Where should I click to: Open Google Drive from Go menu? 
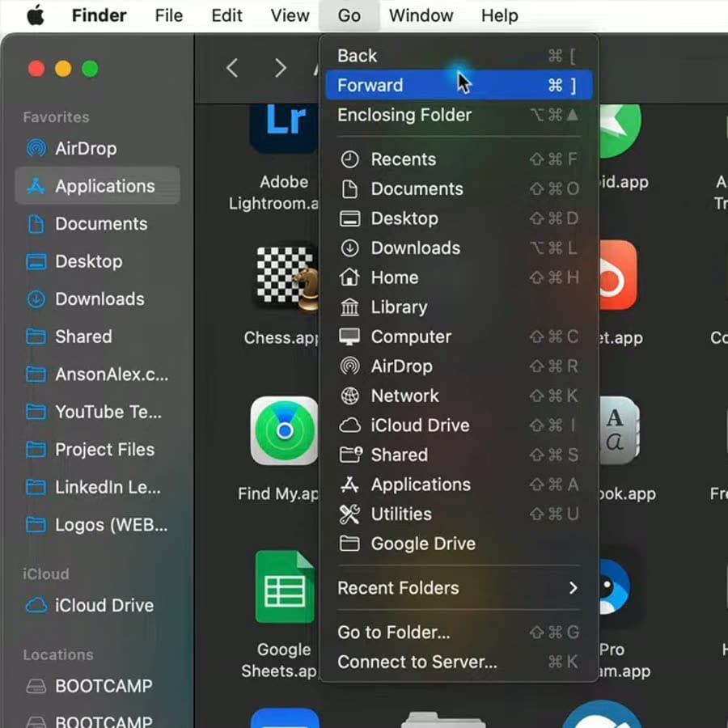tap(459, 544)
